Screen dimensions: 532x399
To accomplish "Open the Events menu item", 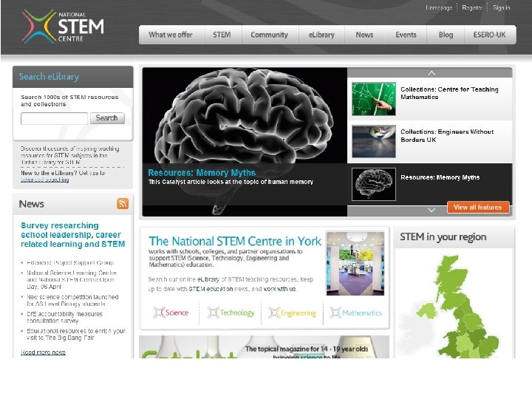I will pyautogui.click(x=406, y=35).
